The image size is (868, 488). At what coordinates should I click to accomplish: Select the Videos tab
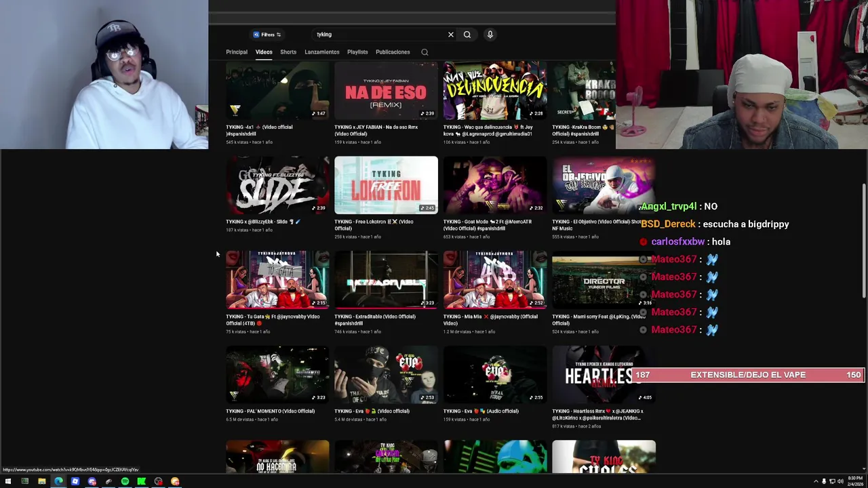click(264, 52)
